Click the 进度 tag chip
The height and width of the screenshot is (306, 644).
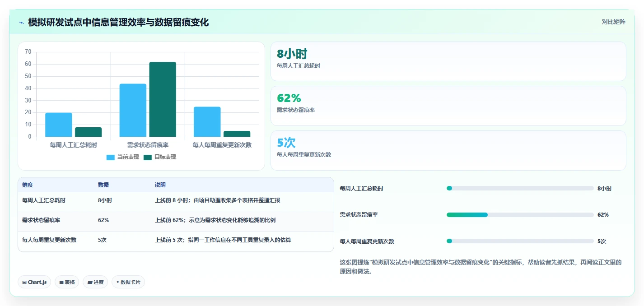(x=95, y=282)
